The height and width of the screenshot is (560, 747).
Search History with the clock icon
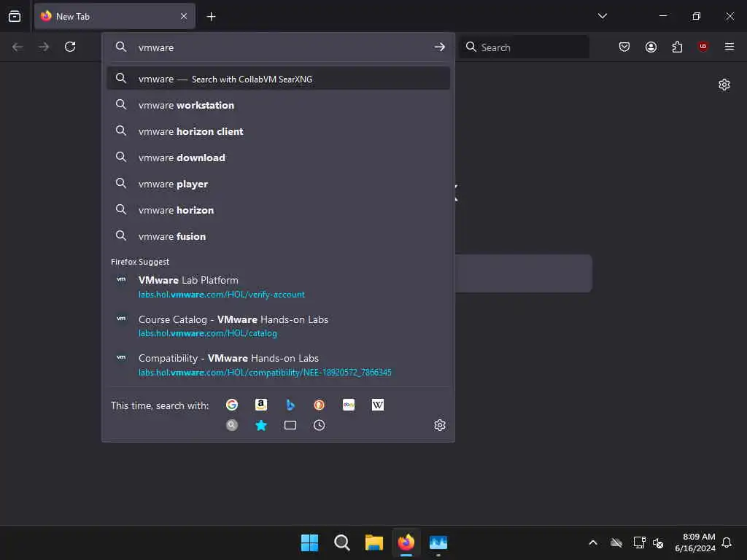[x=320, y=425]
